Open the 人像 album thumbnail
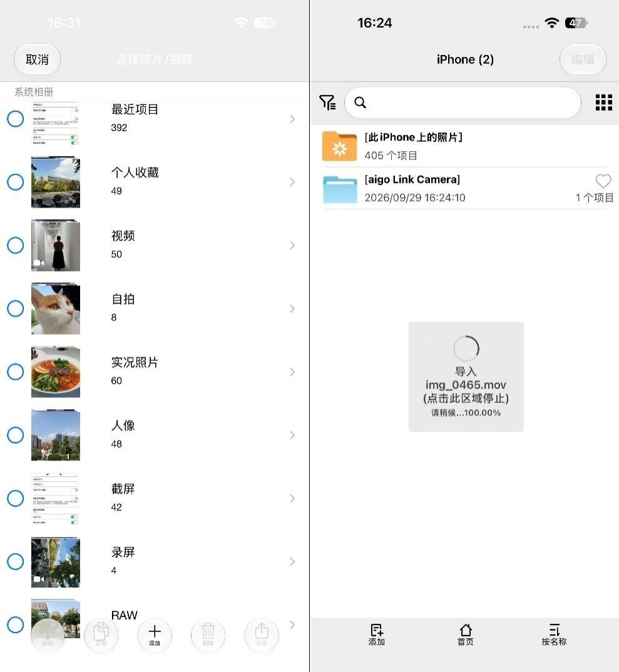Image resolution: width=619 pixels, height=672 pixels. [56, 435]
